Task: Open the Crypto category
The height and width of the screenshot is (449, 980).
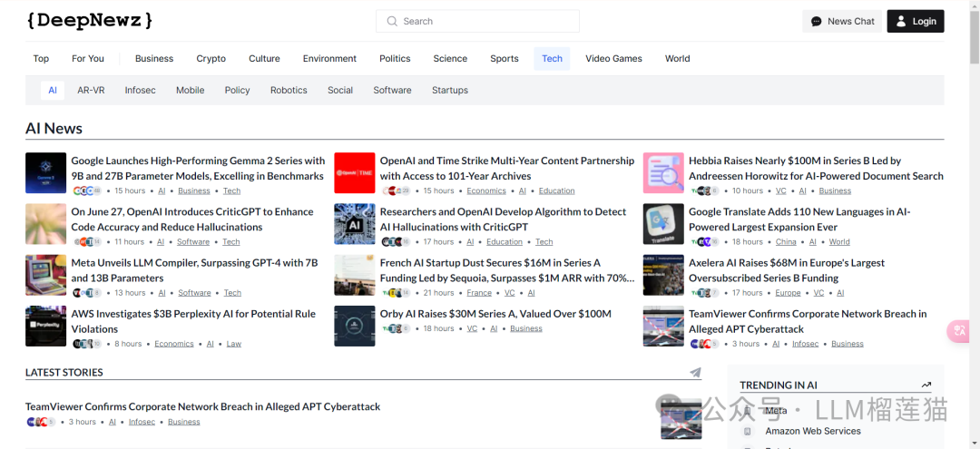Action: (x=211, y=59)
